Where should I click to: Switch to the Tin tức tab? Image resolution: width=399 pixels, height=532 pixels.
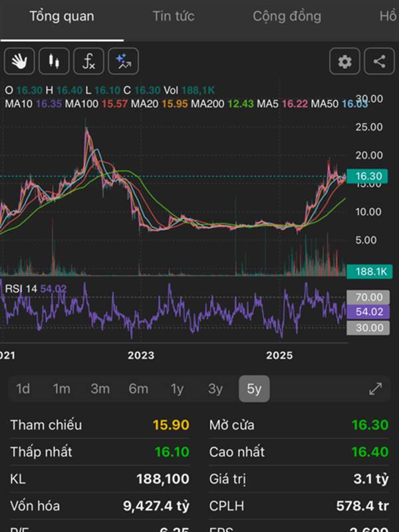173,17
